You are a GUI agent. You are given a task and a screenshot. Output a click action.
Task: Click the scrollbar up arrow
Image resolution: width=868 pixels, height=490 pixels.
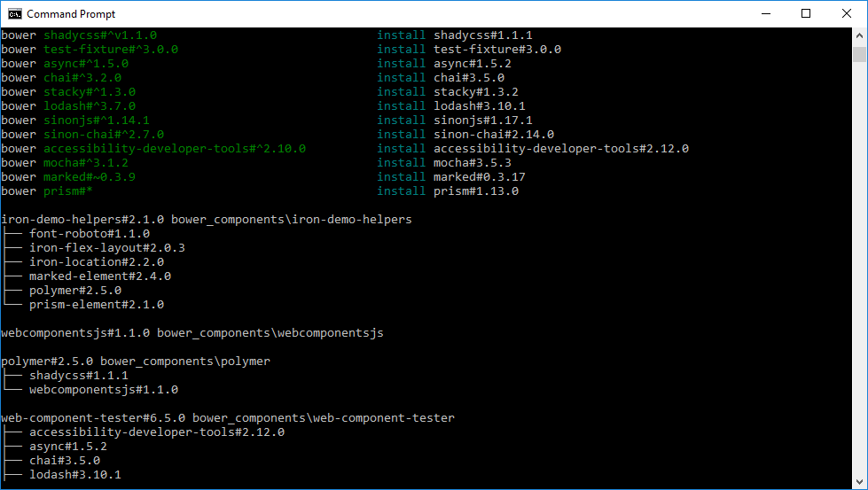859,35
